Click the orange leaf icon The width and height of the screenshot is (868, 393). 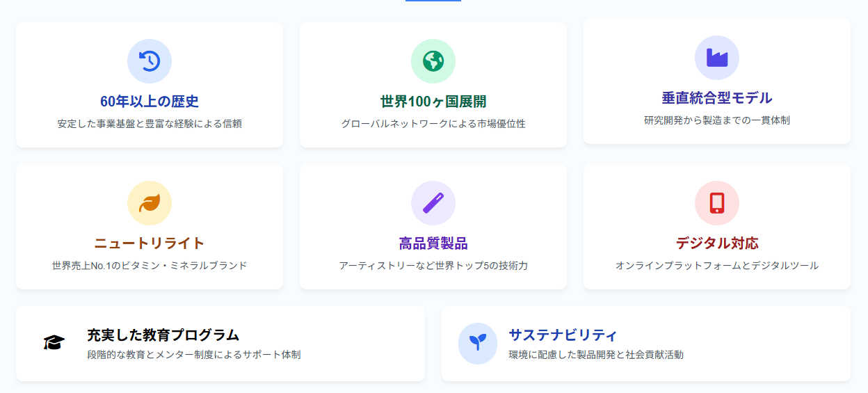click(x=150, y=203)
